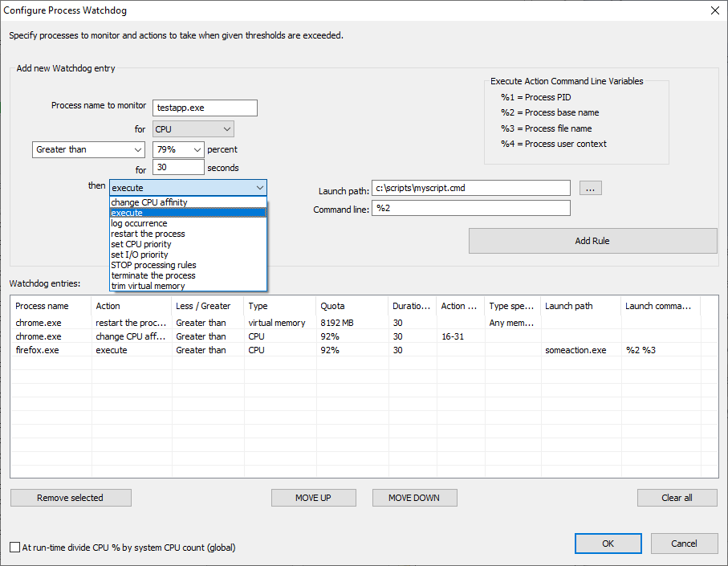The height and width of the screenshot is (566, 728).
Task: Click the Clear all button
Action: point(677,497)
